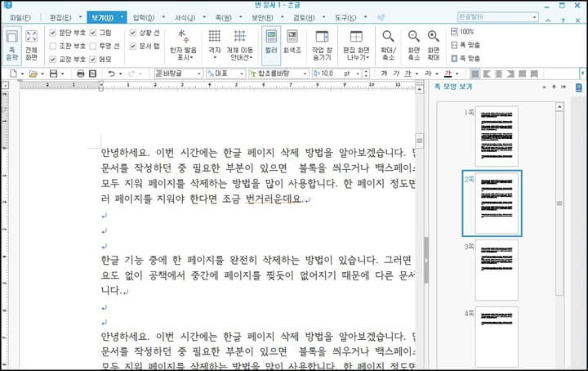Open the font color 가 dropdown arrow

(x=457, y=74)
